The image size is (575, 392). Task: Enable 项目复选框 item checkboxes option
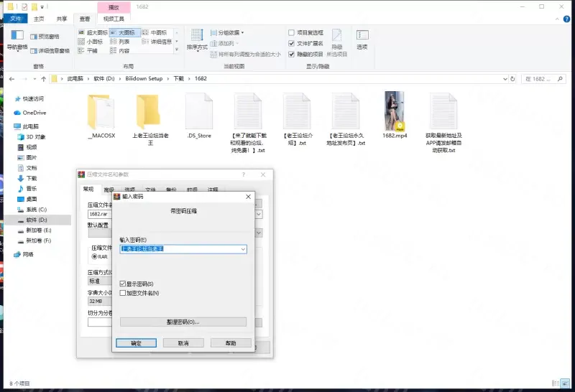pyautogui.click(x=291, y=33)
